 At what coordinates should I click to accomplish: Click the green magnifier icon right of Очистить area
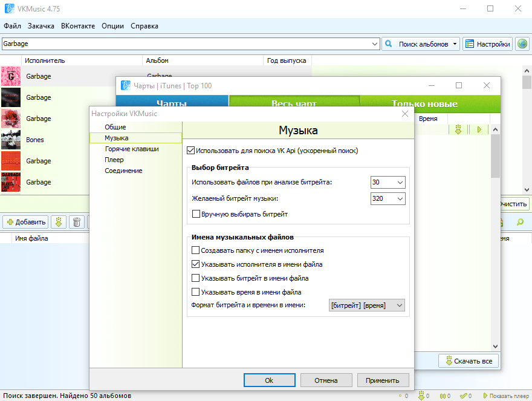click(x=520, y=222)
